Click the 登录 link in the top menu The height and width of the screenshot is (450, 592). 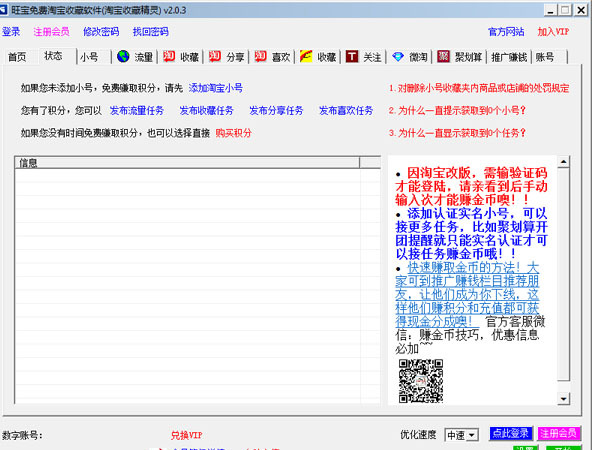click(x=11, y=32)
